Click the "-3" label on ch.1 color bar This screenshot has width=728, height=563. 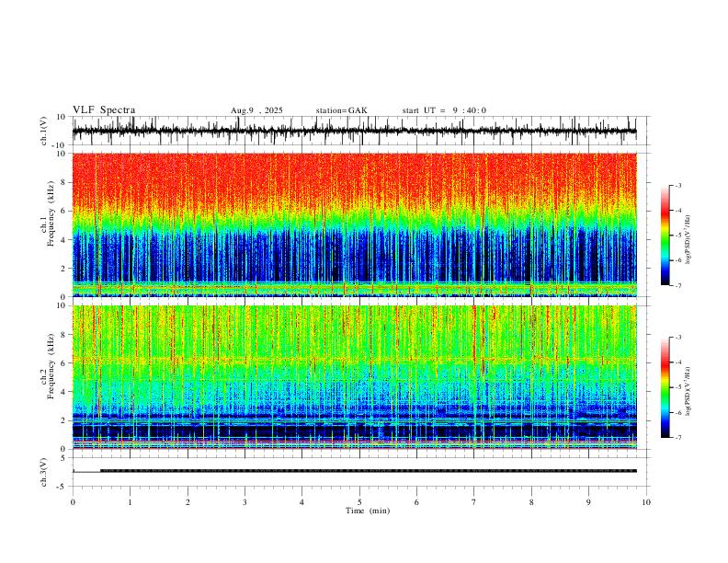pos(677,185)
